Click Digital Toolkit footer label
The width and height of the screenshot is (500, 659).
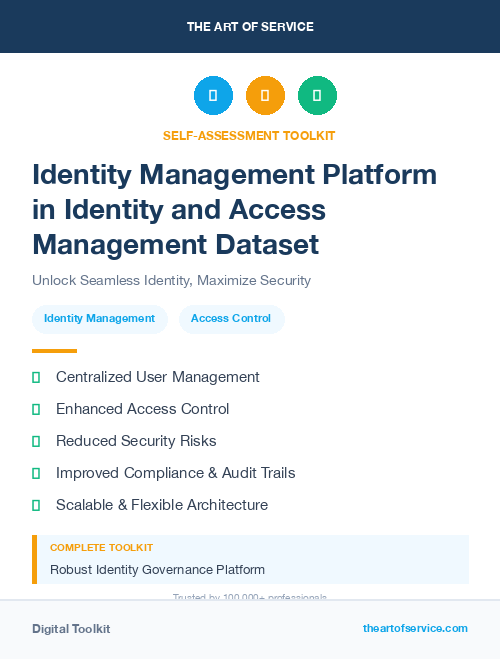click(x=71, y=629)
